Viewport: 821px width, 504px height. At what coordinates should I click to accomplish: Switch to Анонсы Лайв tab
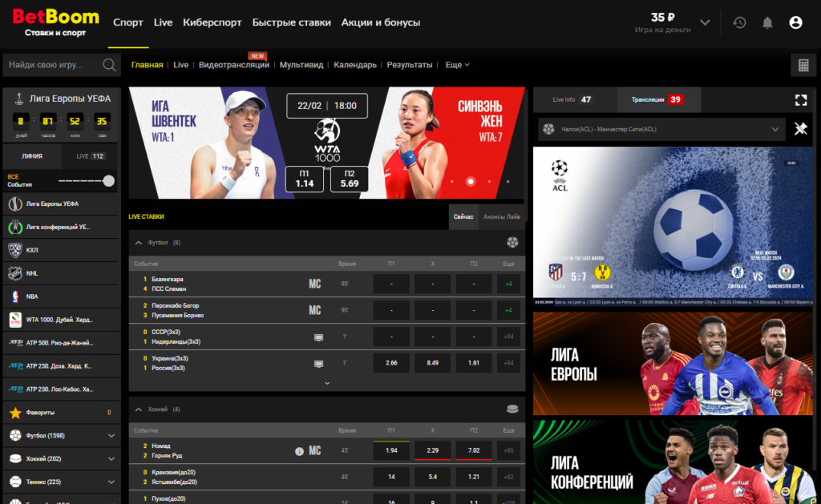point(501,216)
